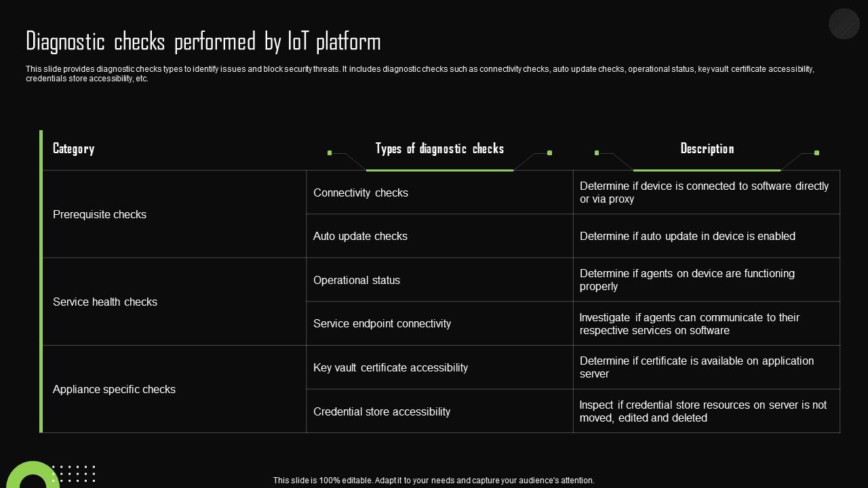Select the 'Credential store accessibility' cell
This screenshot has width=868, height=488.
(439, 411)
